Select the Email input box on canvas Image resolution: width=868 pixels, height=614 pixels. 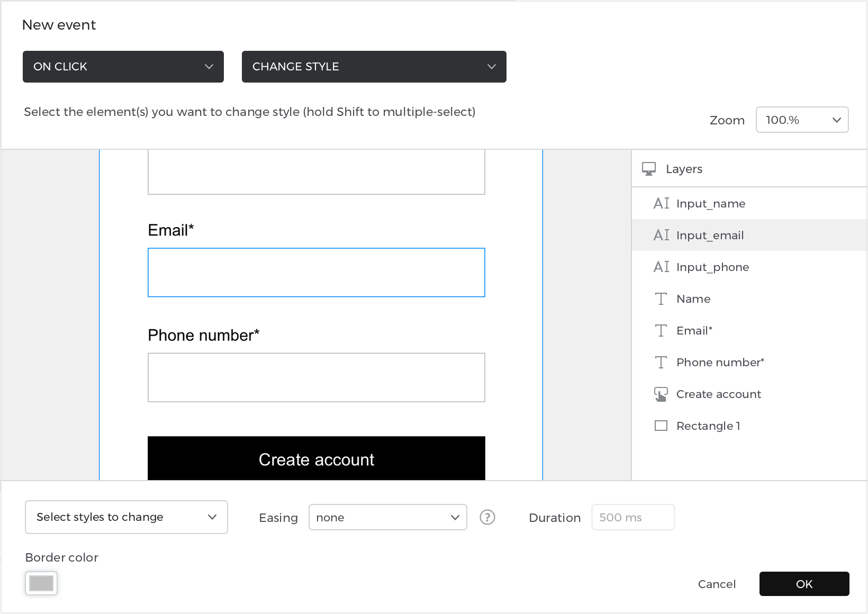pyautogui.click(x=317, y=273)
